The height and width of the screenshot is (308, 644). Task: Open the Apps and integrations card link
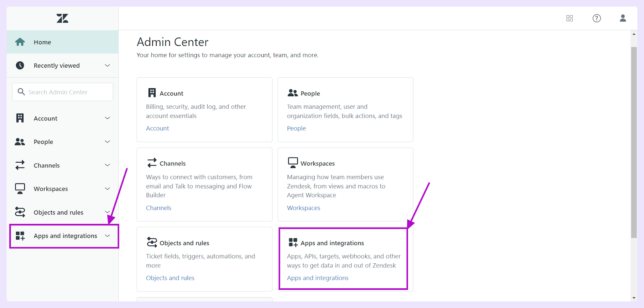318,278
